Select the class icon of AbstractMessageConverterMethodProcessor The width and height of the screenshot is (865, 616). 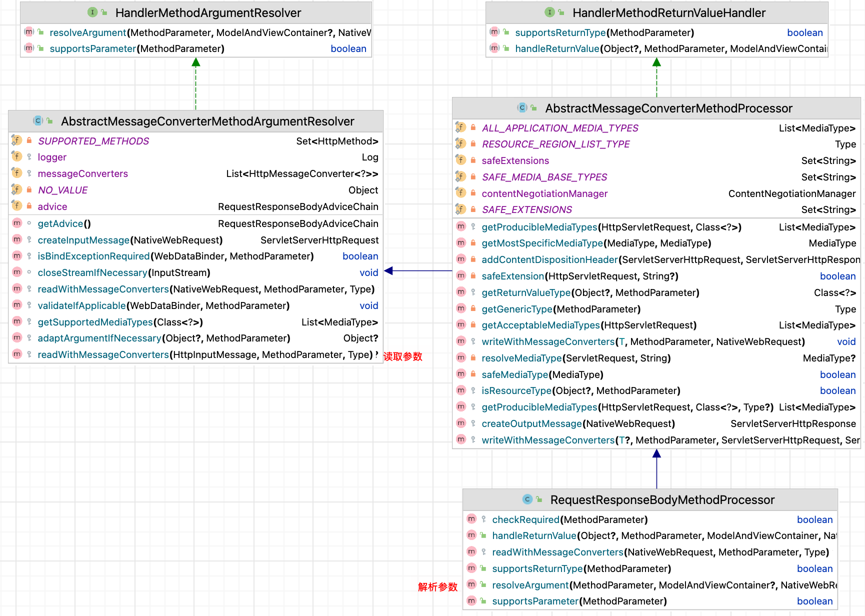click(521, 108)
